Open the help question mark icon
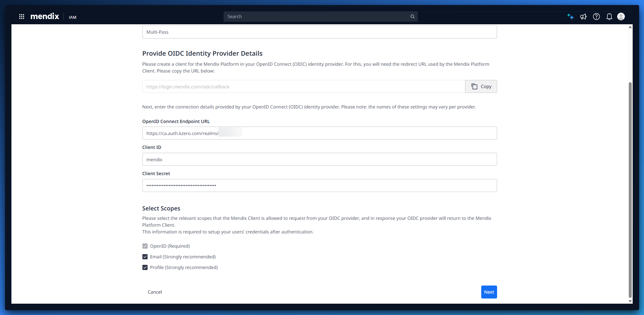644x315 pixels. pos(596,17)
